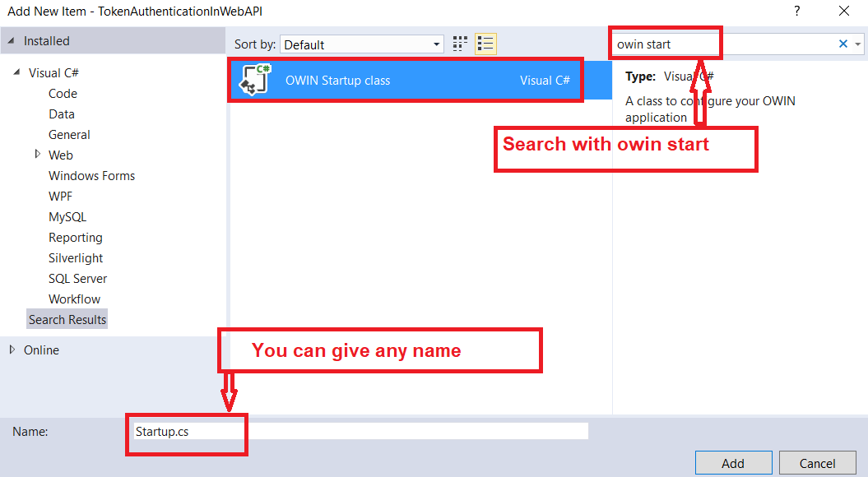The width and height of the screenshot is (868, 477).
Task: Select the WPF category
Action: (60, 196)
